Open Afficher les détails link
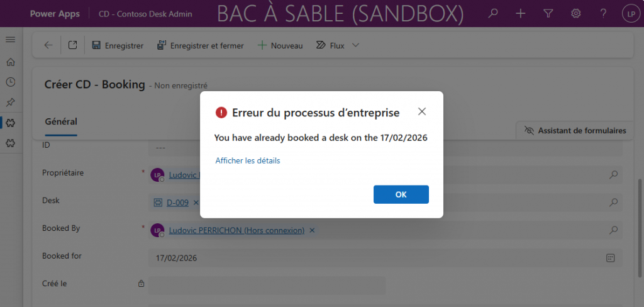 (x=248, y=160)
